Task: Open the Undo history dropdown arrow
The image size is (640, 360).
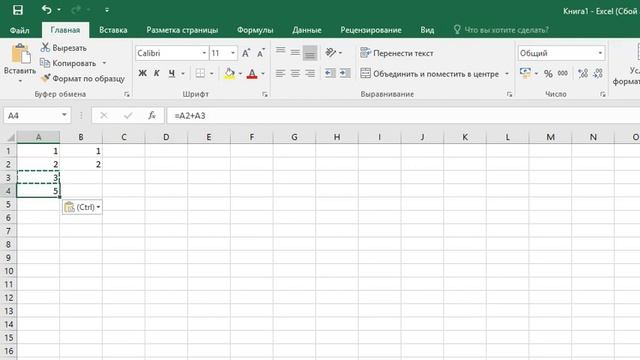Action: [59, 10]
